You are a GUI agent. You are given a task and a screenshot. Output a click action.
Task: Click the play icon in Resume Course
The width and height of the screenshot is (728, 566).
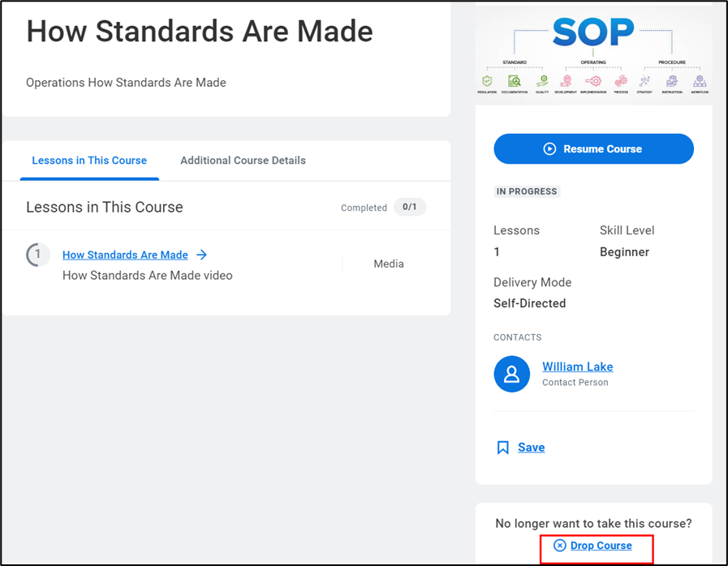click(549, 149)
